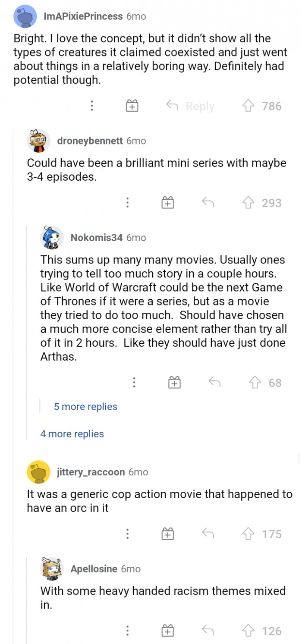Click reply arrow on Apellosine's comment

(x=208, y=631)
